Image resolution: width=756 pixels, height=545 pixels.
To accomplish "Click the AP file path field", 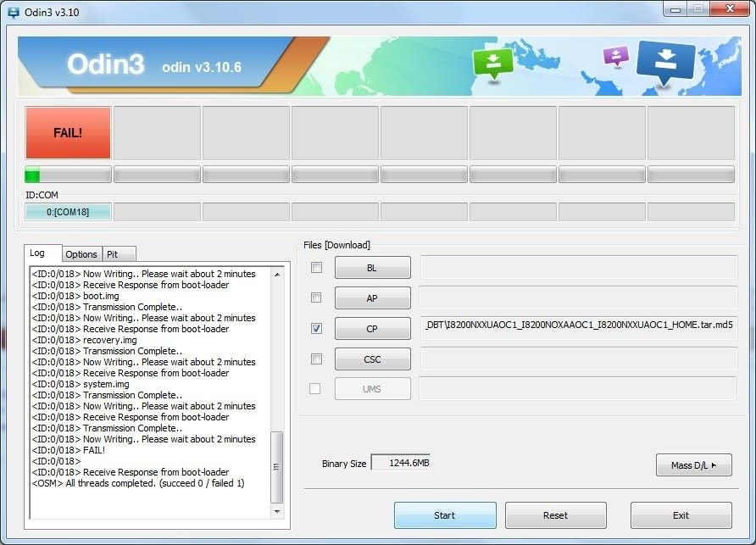I will click(579, 298).
